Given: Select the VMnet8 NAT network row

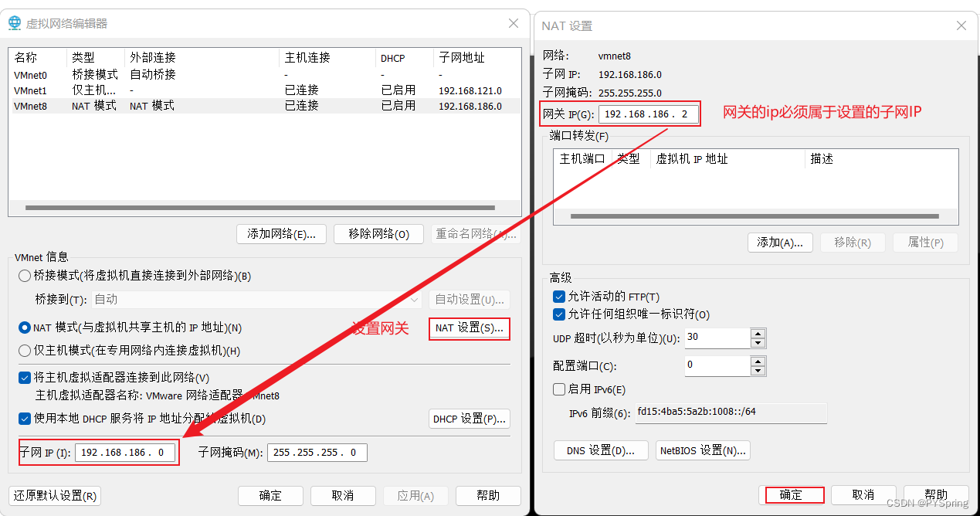Looking at the screenshot, I should pyautogui.click(x=265, y=106).
